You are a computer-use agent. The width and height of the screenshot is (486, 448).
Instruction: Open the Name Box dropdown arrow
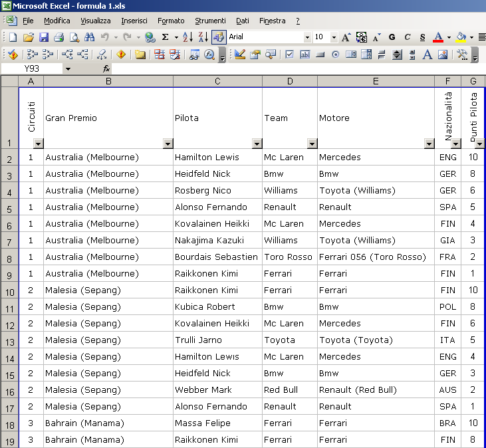(68, 68)
